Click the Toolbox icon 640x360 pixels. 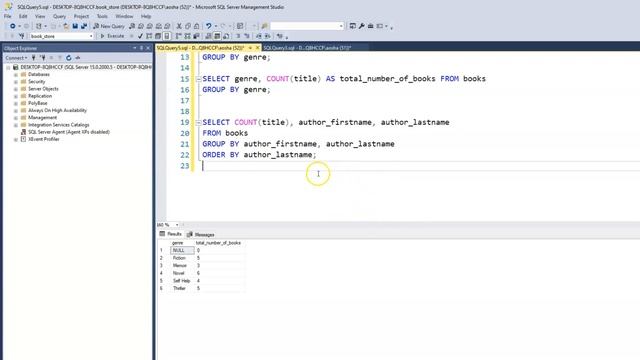(370, 26)
